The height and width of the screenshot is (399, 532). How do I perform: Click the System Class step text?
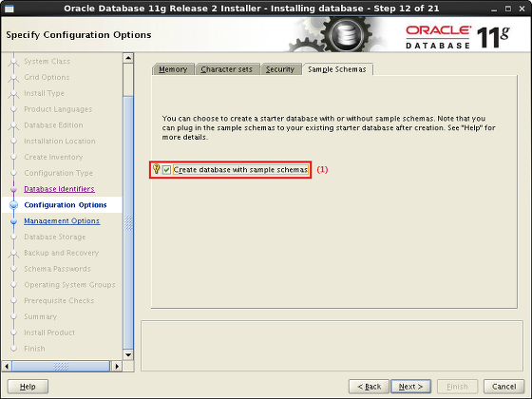[47, 62]
